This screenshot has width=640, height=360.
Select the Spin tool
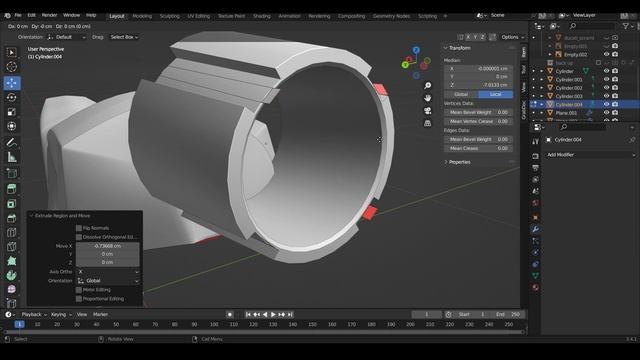click(x=11, y=275)
